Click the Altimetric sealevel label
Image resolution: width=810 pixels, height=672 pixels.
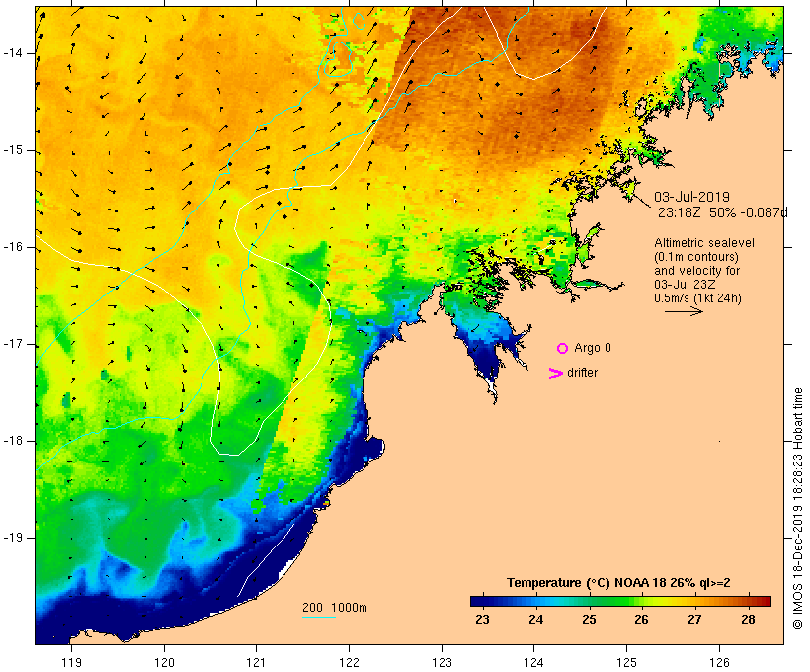click(x=704, y=243)
